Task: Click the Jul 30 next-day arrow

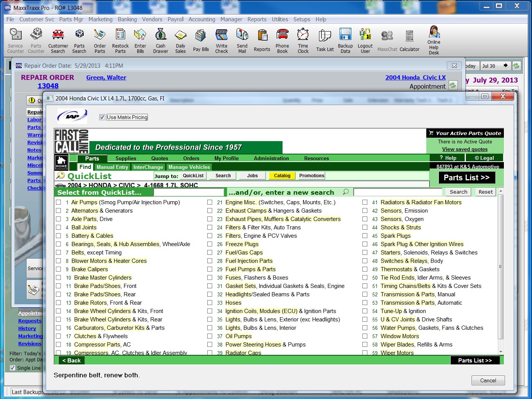Action: pos(505,65)
